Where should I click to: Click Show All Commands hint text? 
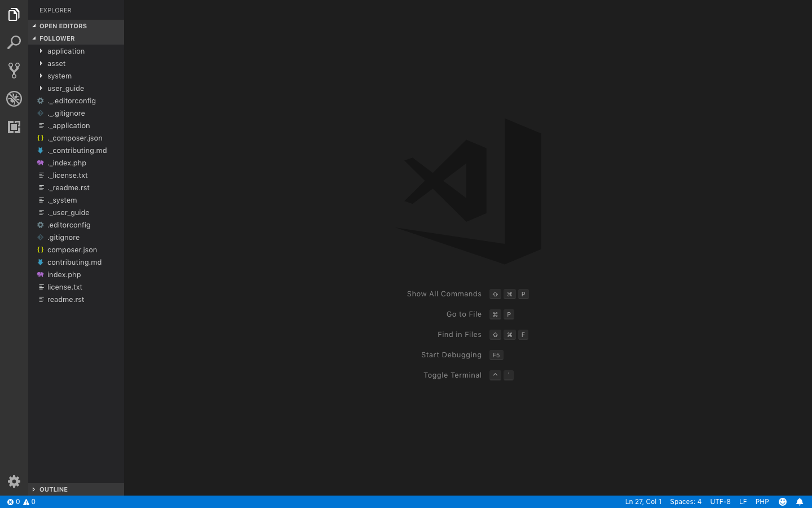point(444,294)
